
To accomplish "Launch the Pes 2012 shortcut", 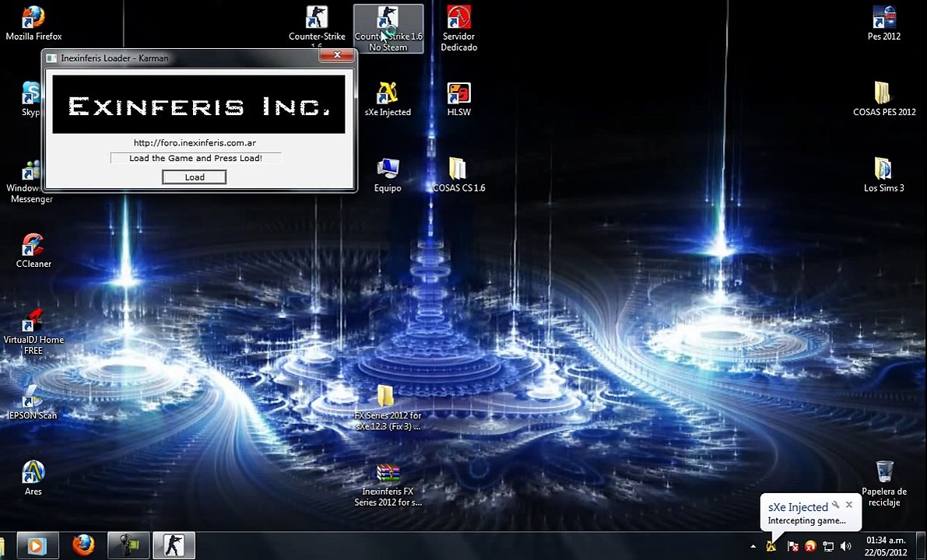I will (884, 23).
